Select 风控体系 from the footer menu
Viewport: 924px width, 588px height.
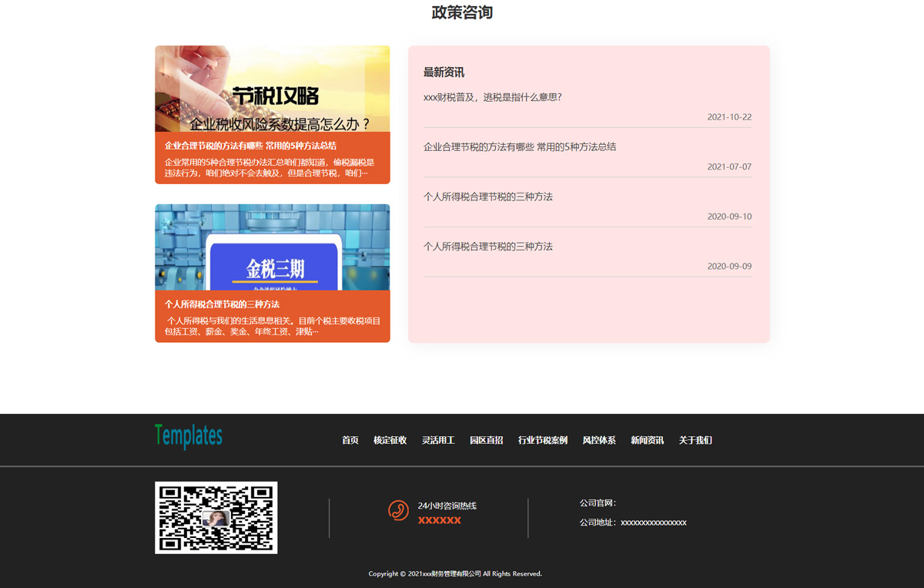(599, 440)
